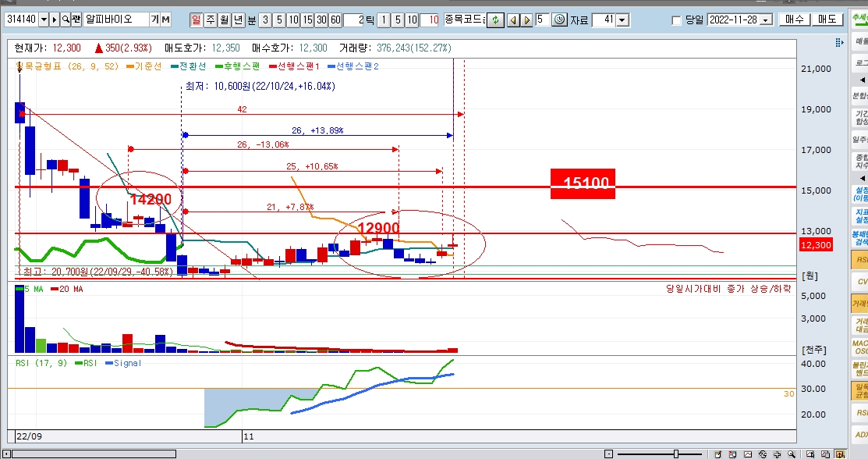The image size is (868, 459).
Task: Click the zoom slider handle at bottom
Action: (x=676, y=454)
